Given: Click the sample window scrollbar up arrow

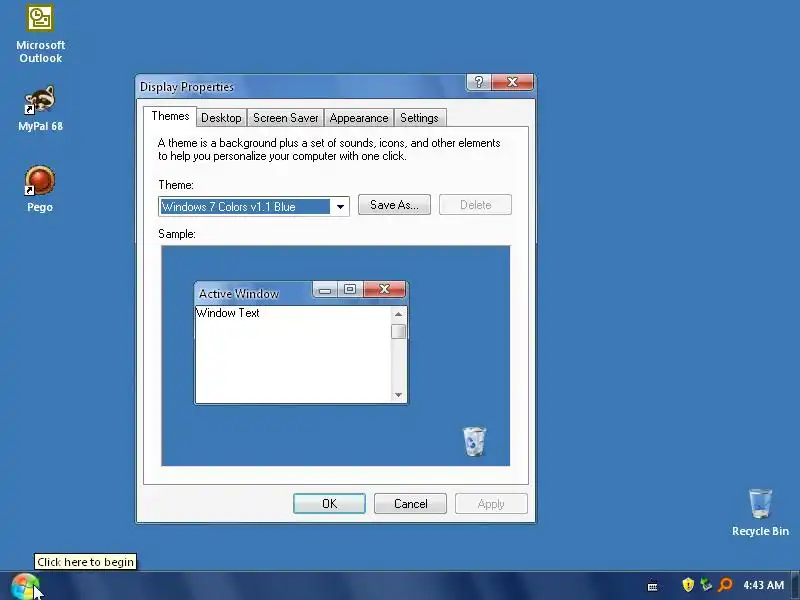Looking at the screenshot, I should 398,314.
